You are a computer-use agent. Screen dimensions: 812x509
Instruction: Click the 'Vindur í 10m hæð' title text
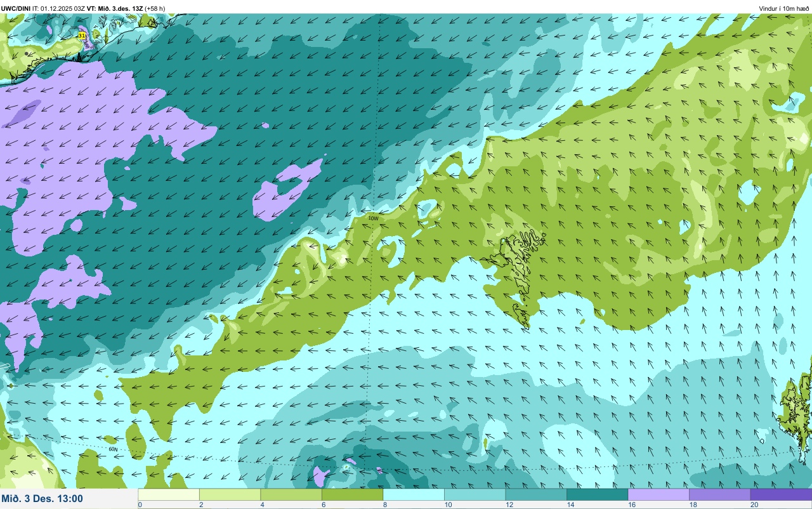(x=783, y=8)
